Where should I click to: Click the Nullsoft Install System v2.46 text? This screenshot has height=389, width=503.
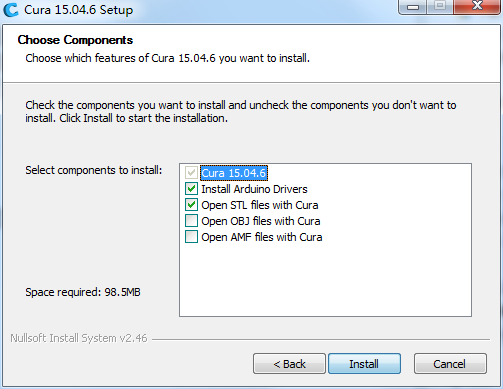pyautogui.click(x=79, y=338)
